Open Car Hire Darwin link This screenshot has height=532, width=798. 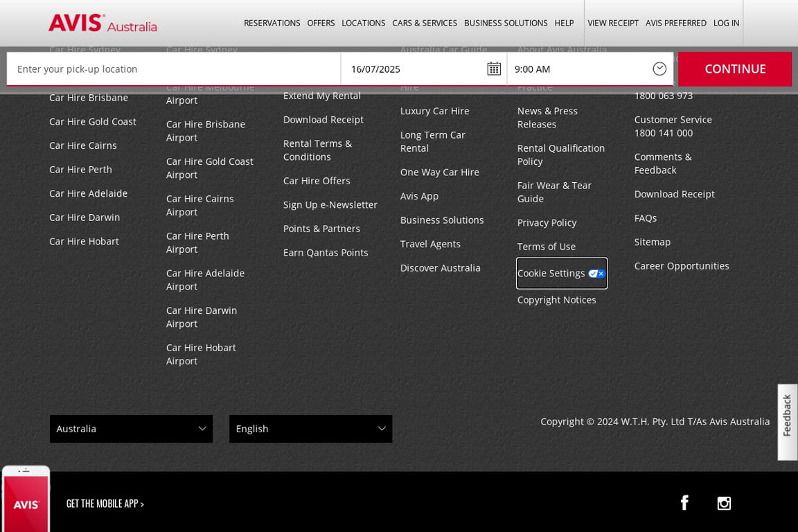(x=85, y=218)
